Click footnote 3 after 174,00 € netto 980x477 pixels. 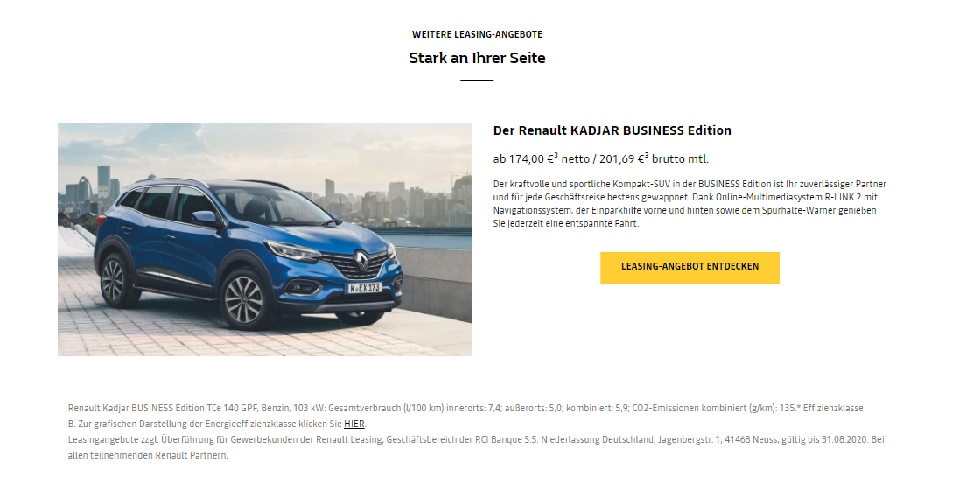click(556, 154)
